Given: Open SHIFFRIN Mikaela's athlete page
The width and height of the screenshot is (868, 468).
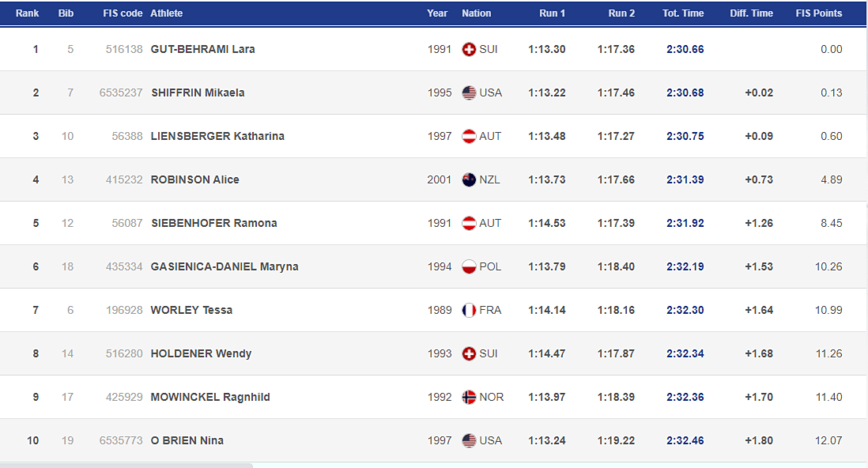Looking at the screenshot, I should pos(198,92).
